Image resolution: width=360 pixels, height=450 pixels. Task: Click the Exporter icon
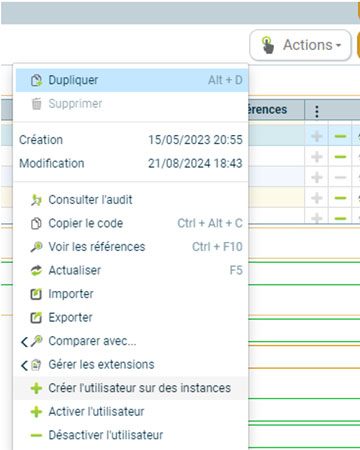[x=36, y=318]
